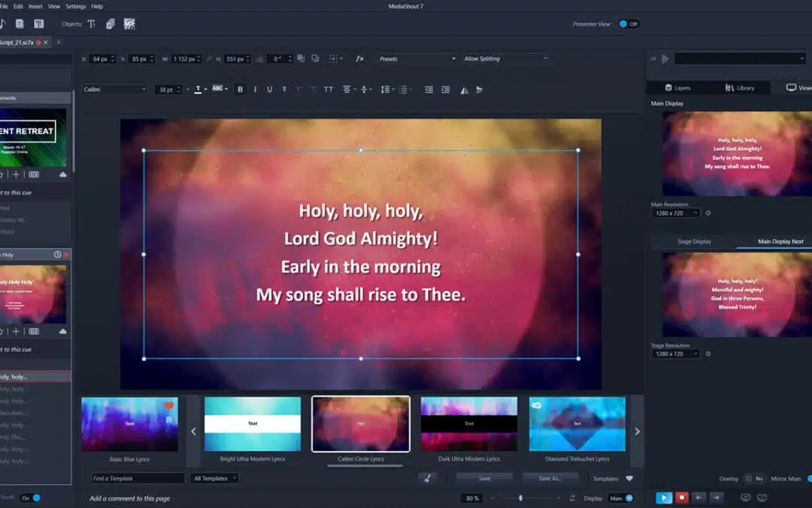The width and height of the screenshot is (812, 508).
Task: Toggle bold formatting for the lyrics text
Action: click(x=240, y=89)
